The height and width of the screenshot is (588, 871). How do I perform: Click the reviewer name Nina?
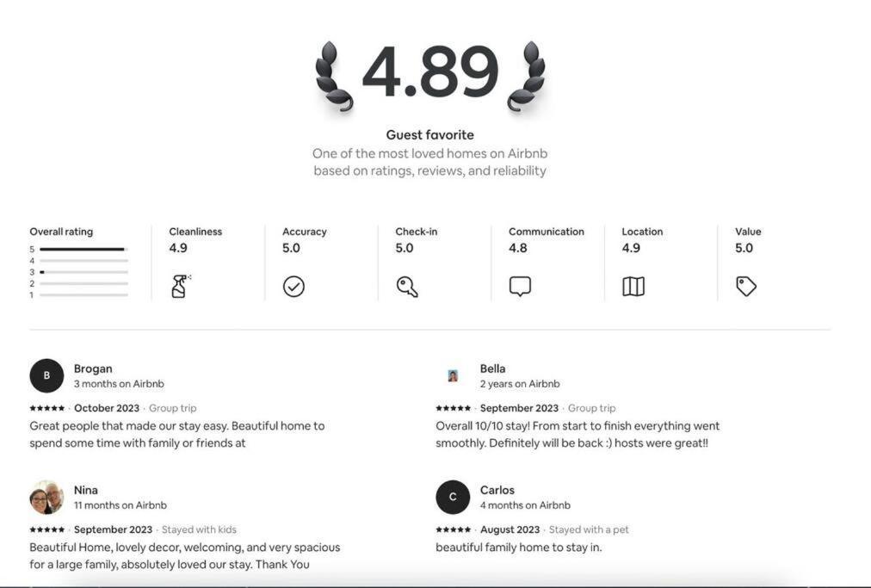pos(86,490)
